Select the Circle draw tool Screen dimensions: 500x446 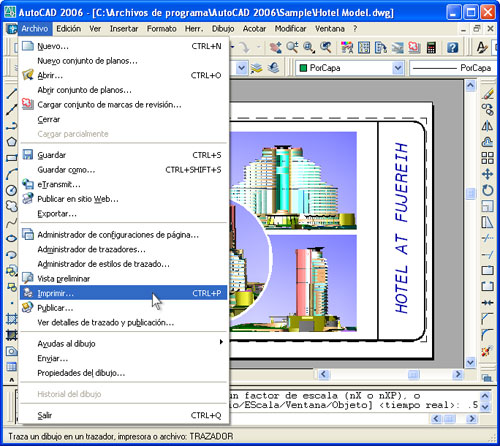pyautogui.click(x=11, y=190)
